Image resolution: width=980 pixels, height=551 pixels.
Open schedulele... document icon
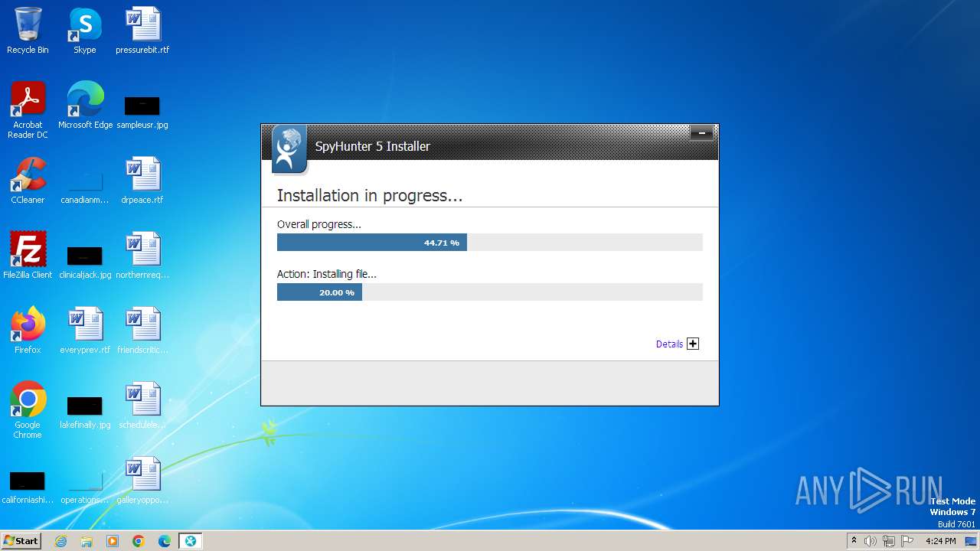coord(142,406)
